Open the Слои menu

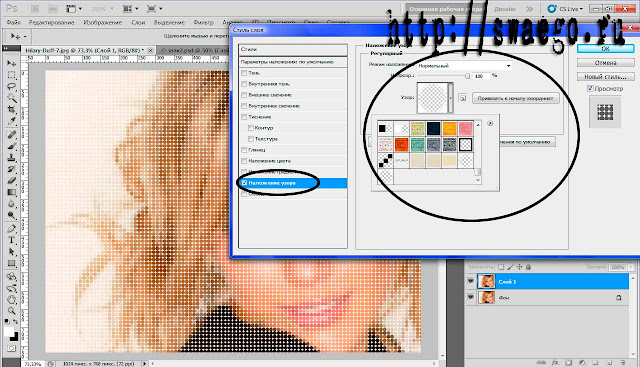click(x=138, y=22)
